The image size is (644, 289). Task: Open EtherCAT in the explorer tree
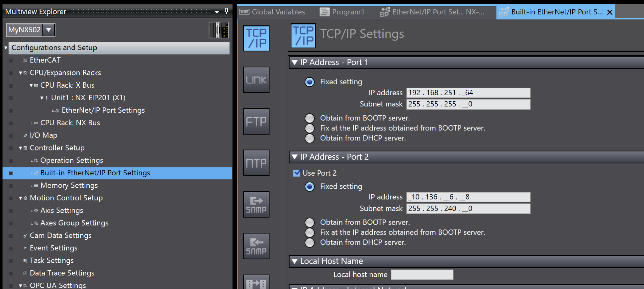pyautogui.click(x=45, y=60)
